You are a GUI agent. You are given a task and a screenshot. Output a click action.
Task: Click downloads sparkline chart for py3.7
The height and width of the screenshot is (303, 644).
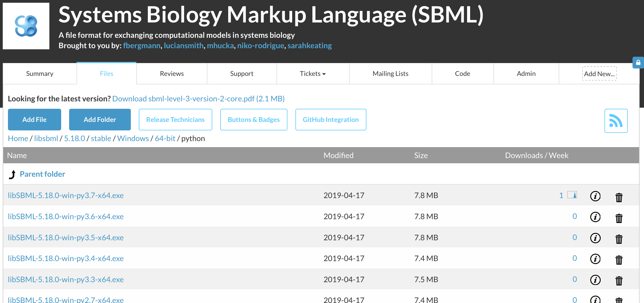pyautogui.click(x=572, y=195)
